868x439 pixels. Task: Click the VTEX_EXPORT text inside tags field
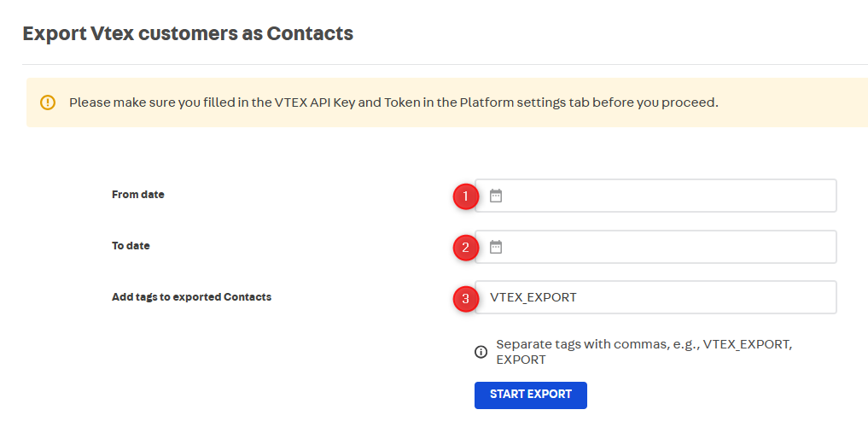tap(533, 298)
